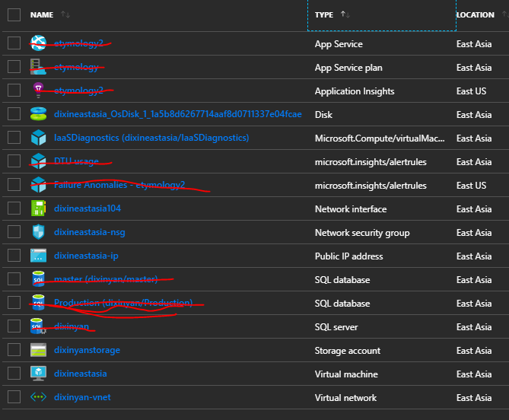Click the cube icon beside Failure Anomalies
This screenshot has height=420, width=509.
point(38,185)
